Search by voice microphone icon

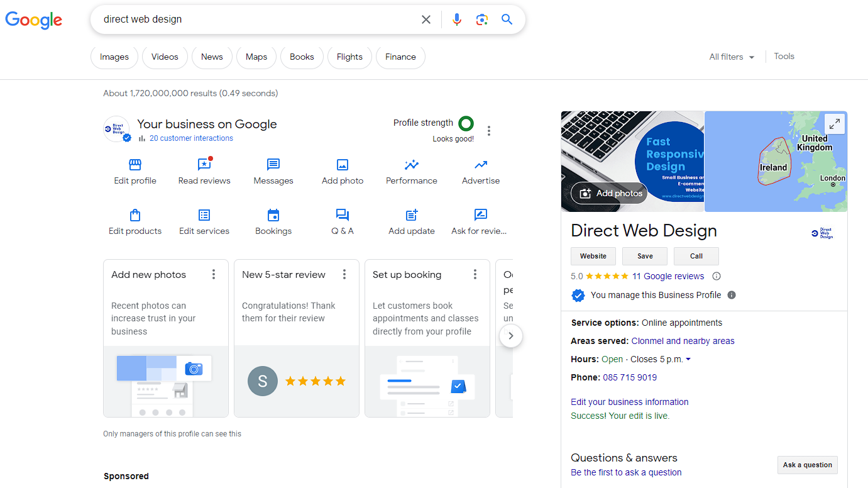(x=457, y=19)
